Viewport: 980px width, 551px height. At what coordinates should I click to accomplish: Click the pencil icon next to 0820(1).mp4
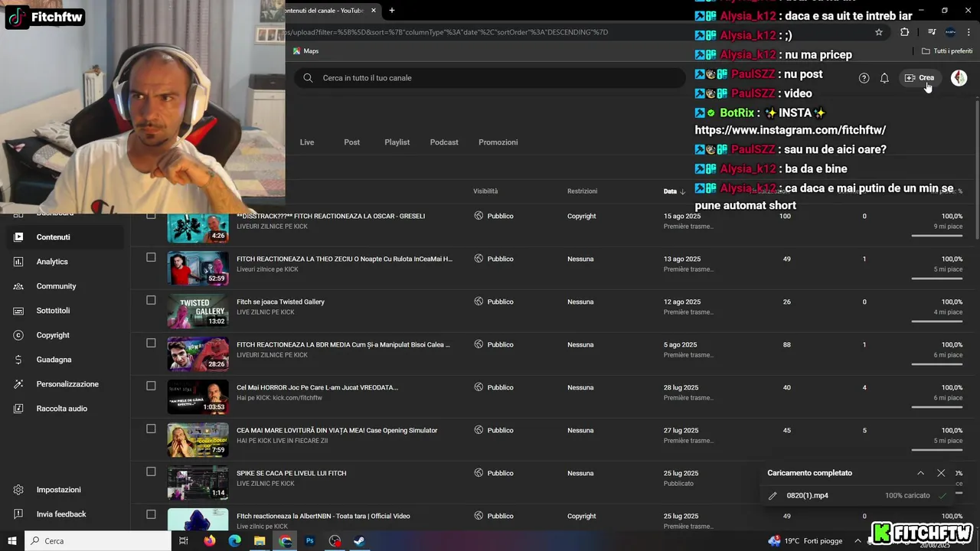pos(773,496)
